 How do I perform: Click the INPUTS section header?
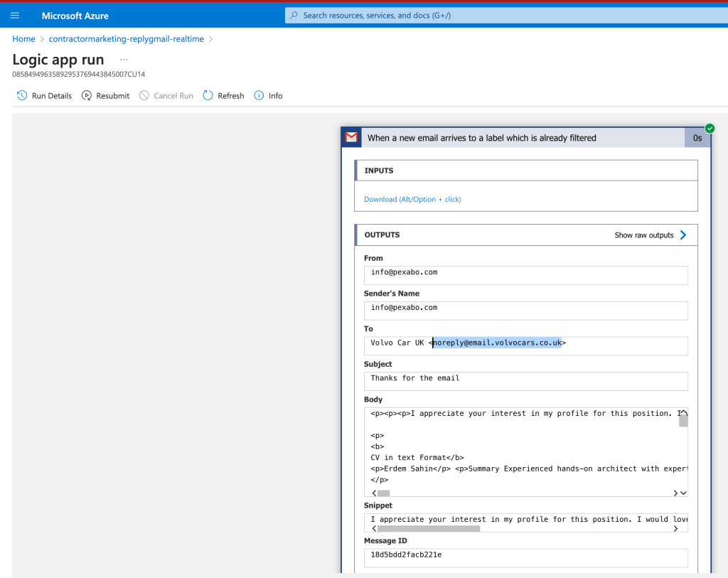[x=526, y=171]
